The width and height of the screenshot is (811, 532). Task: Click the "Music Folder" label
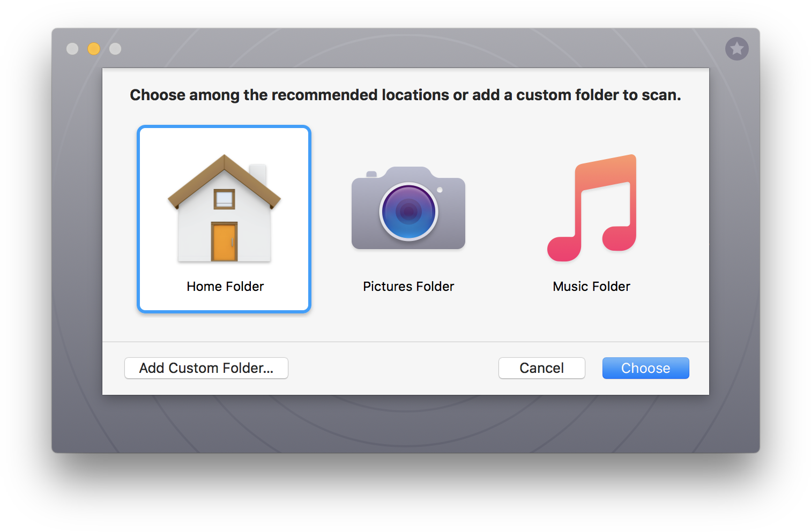(591, 287)
